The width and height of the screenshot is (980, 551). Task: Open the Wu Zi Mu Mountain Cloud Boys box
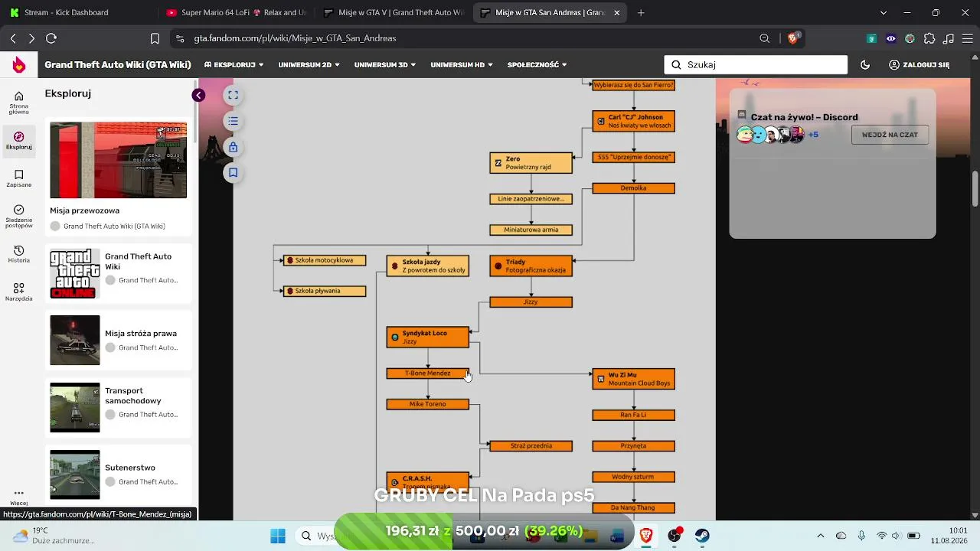click(x=634, y=379)
